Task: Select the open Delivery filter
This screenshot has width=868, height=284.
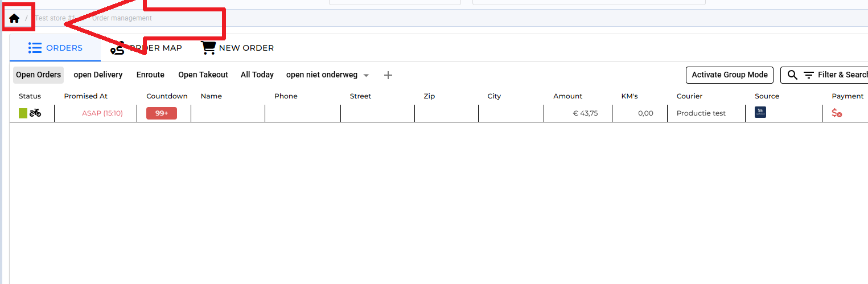Action: 98,75
